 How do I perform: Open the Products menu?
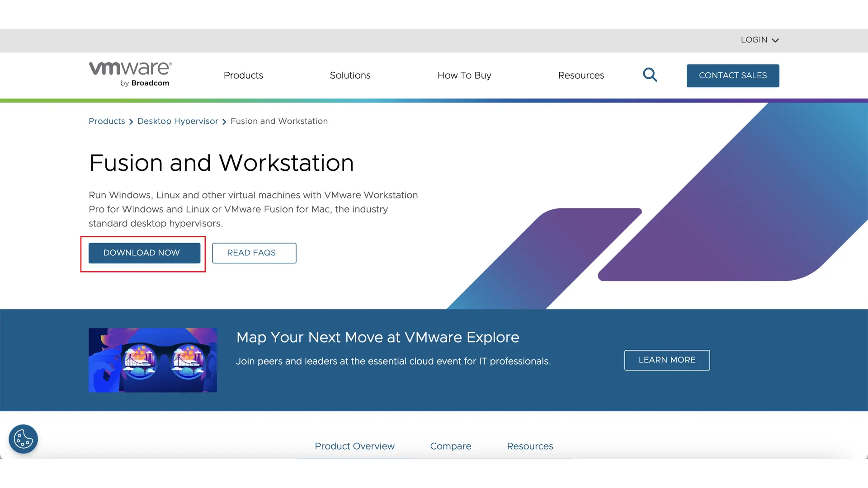coord(243,75)
